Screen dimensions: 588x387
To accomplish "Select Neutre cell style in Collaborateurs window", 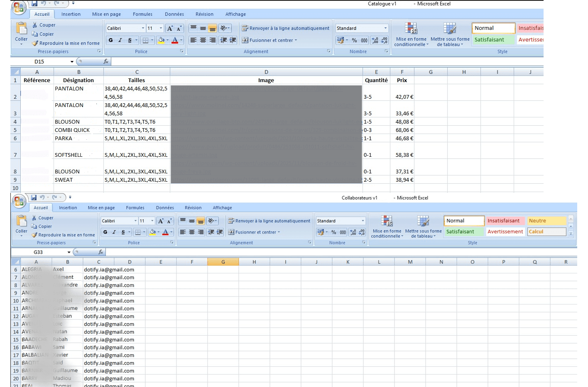I will (546, 221).
